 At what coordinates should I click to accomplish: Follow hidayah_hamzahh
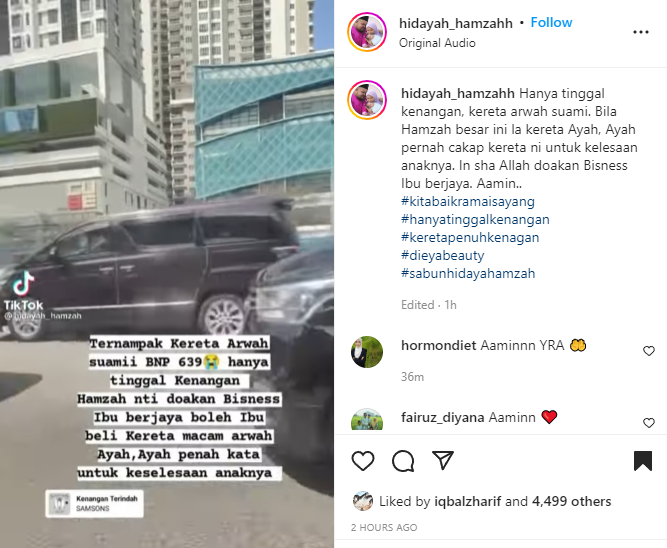click(x=551, y=22)
